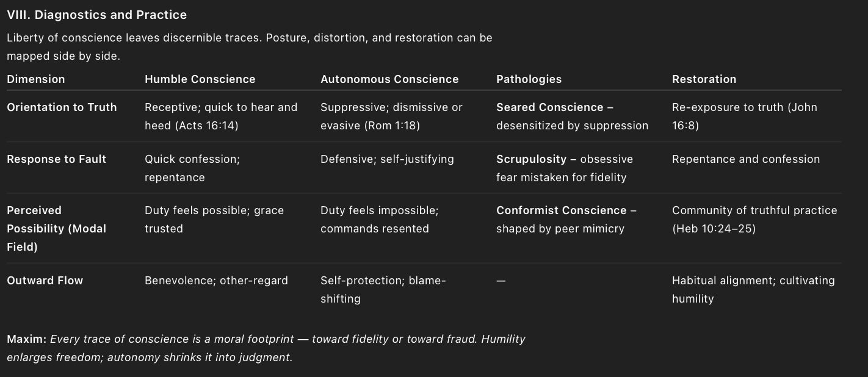
Task: Click the 'Defensive; self-justifying' cell
Action: point(387,159)
